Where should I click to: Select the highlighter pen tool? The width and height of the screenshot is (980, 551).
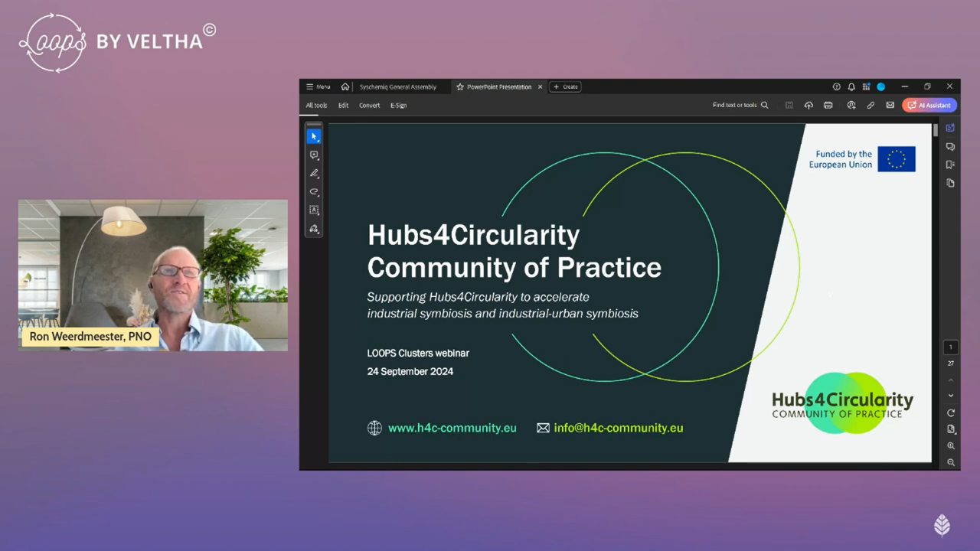coord(314,174)
